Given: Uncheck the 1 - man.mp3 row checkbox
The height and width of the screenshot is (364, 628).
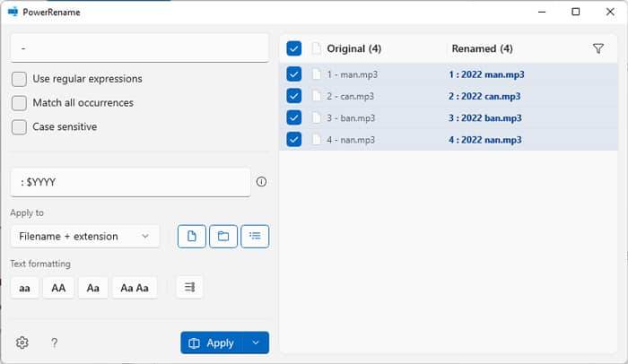Looking at the screenshot, I should (294, 74).
